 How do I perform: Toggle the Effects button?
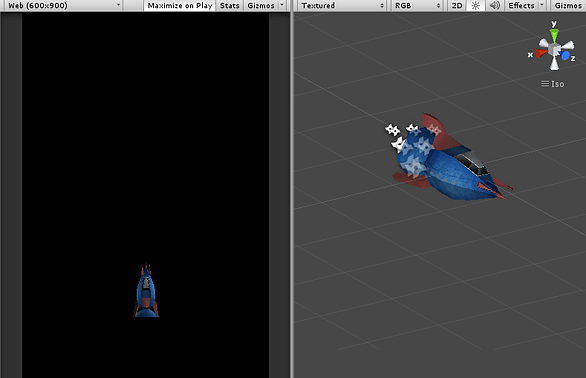[521, 5]
